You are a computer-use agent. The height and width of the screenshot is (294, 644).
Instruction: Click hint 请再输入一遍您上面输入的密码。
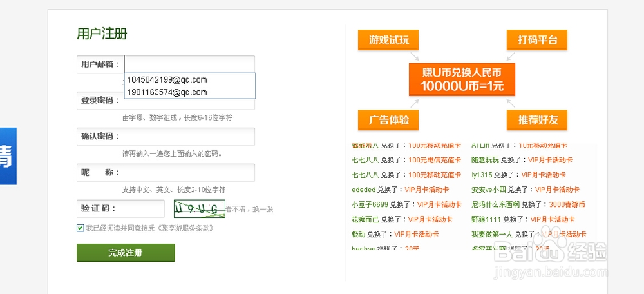pyautogui.click(x=173, y=154)
